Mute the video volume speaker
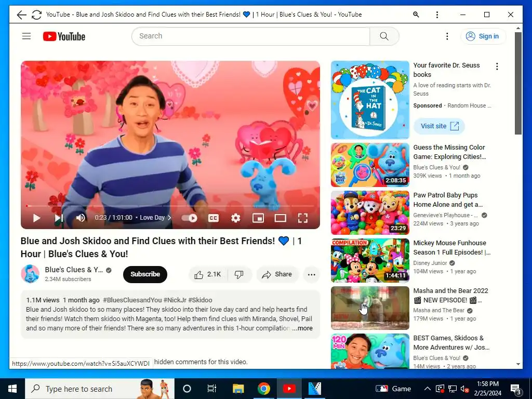 coord(81,218)
